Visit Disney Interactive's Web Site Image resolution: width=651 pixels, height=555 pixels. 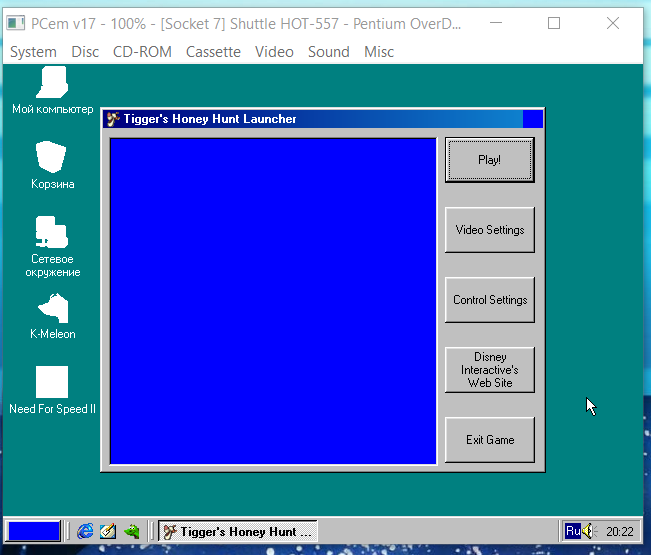click(489, 370)
